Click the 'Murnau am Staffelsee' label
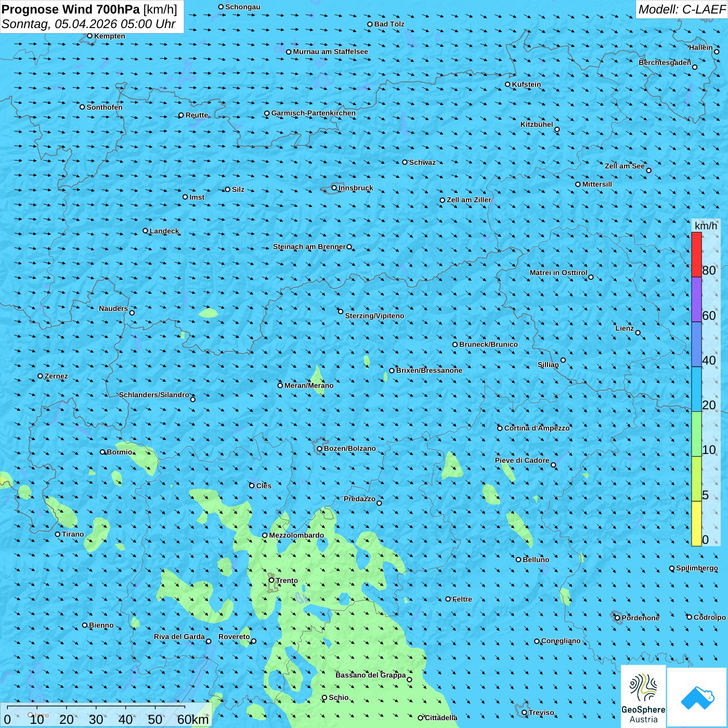The height and width of the screenshot is (728, 728). pyautogui.click(x=330, y=51)
